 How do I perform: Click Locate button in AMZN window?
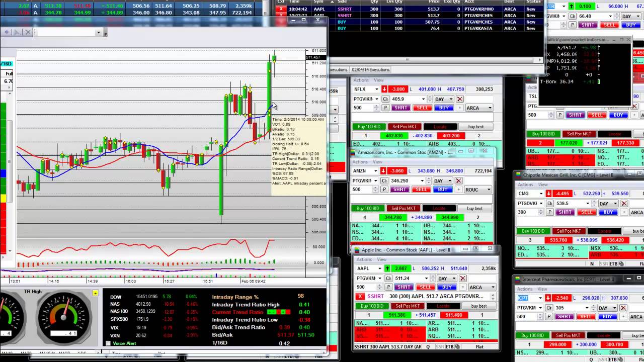[439, 208]
